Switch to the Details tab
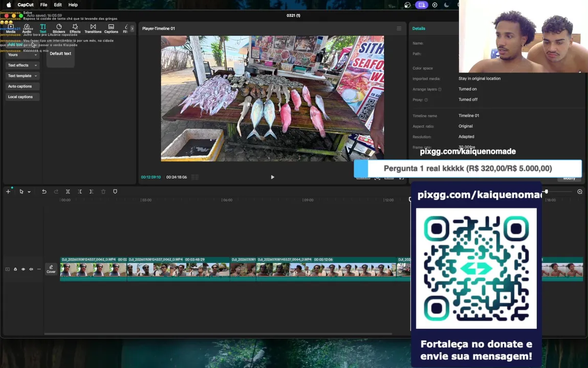The width and height of the screenshot is (588, 368). point(419,29)
